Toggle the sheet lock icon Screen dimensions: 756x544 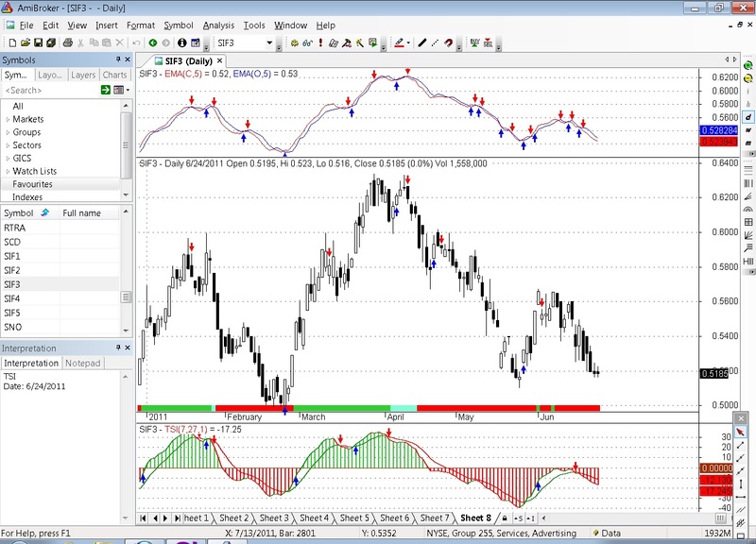[x=505, y=518]
